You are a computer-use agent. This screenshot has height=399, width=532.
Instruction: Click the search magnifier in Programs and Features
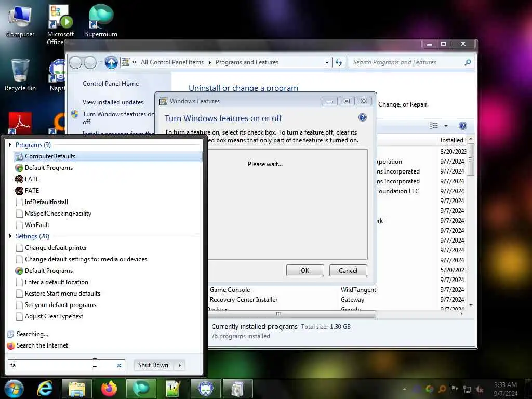pyautogui.click(x=468, y=62)
